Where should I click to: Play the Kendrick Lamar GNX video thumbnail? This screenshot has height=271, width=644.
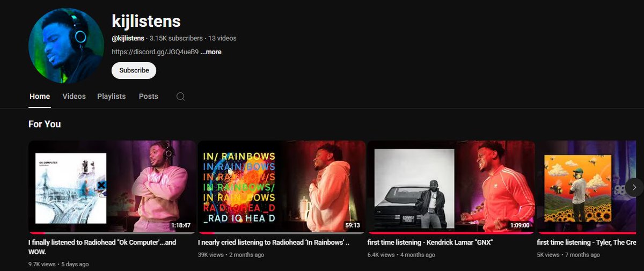point(451,187)
